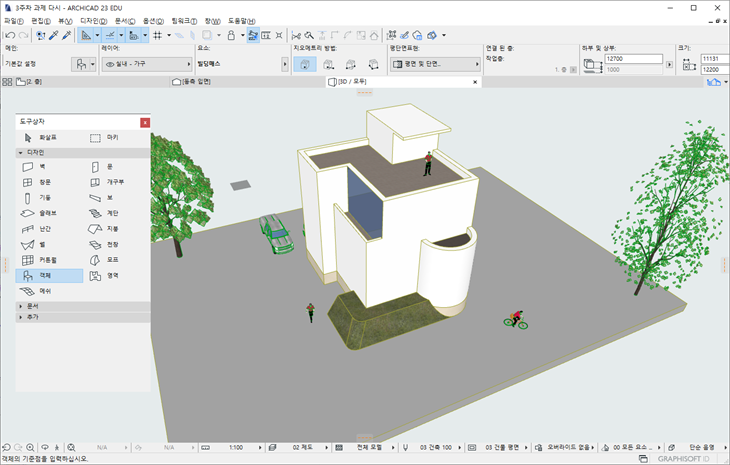Select the 계단 (Stair) tool
This screenshot has width=730, height=465.
click(x=107, y=213)
